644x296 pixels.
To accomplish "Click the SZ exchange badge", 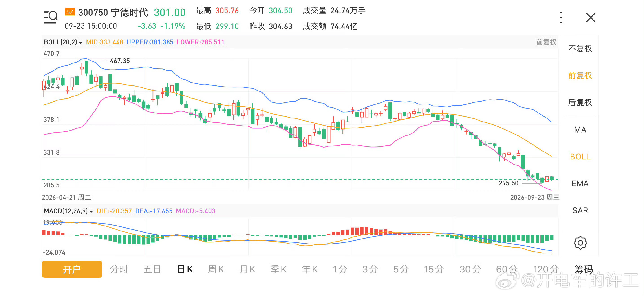I will click(x=70, y=12).
